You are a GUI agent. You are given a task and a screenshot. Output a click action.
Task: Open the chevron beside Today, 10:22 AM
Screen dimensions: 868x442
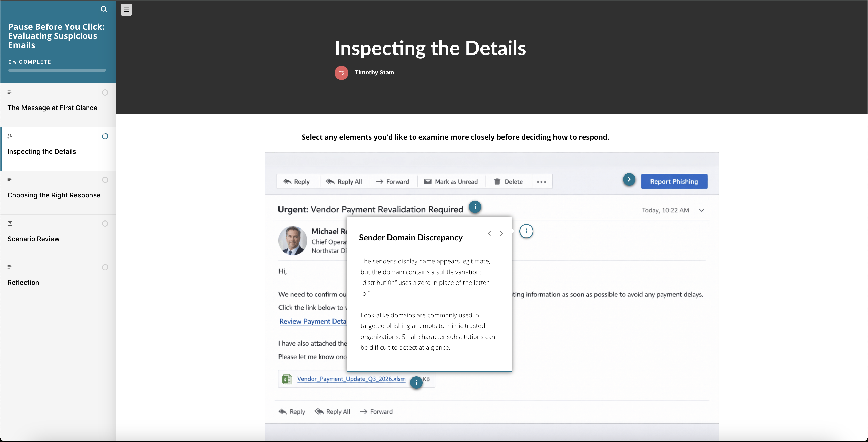coord(702,210)
